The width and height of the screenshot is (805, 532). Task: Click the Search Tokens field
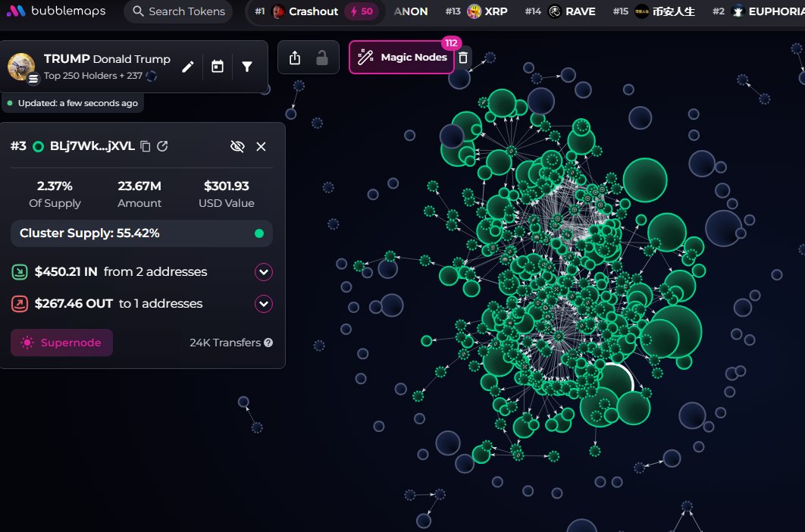pyautogui.click(x=179, y=11)
